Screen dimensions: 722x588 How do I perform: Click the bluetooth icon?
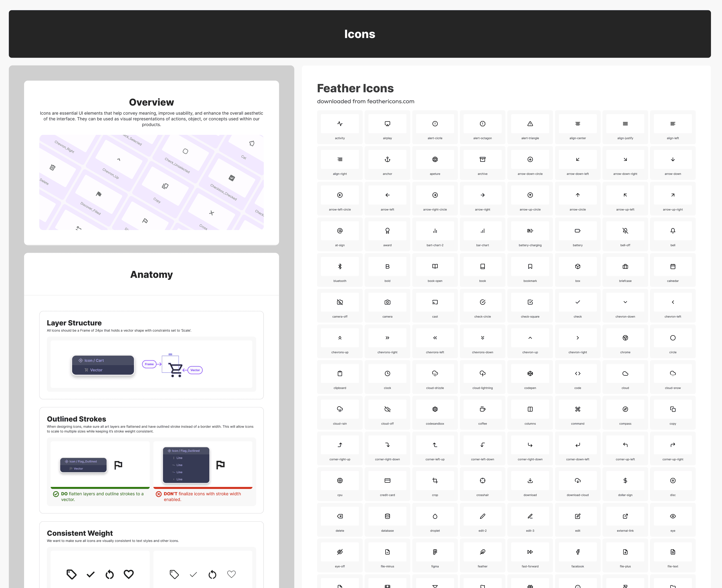point(340,267)
